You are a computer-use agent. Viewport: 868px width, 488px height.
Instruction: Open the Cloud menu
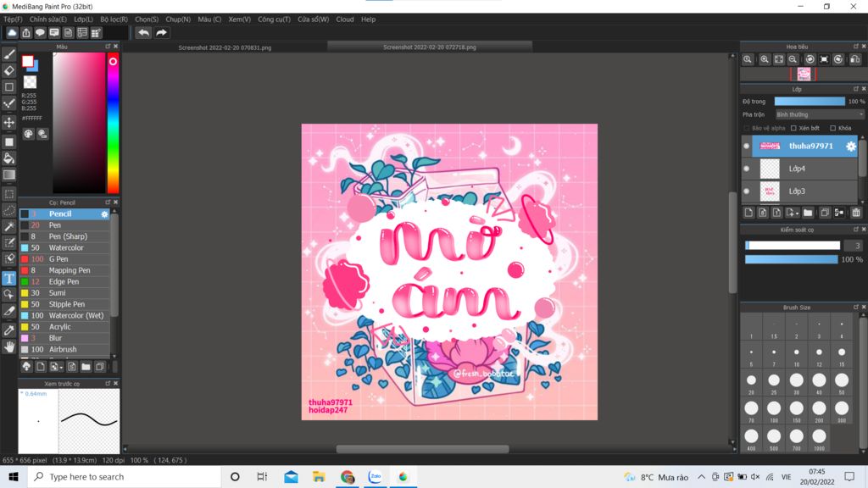click(345, 19)
